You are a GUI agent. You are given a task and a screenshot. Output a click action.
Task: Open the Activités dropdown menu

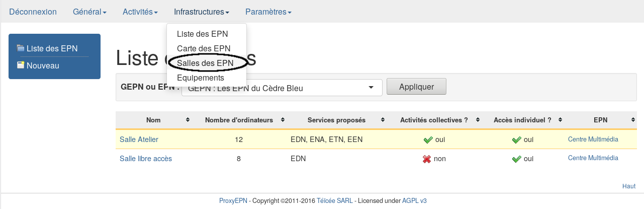coord(140,12)
